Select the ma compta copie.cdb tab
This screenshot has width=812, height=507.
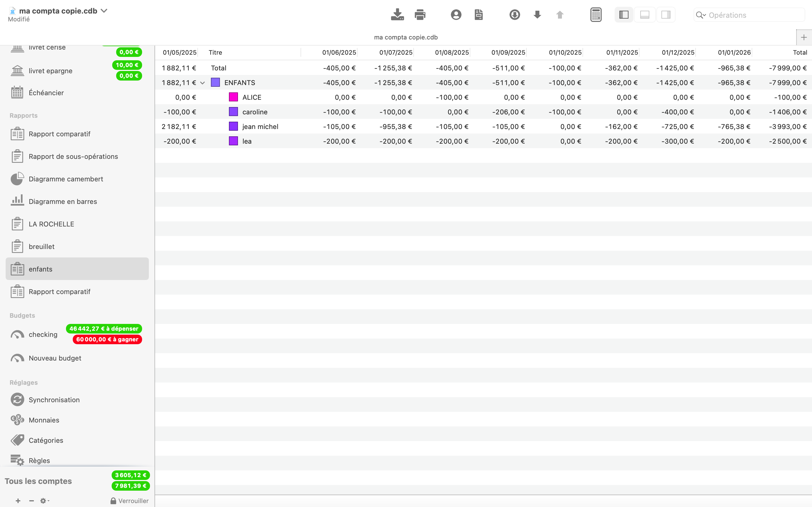click(406, 37)
